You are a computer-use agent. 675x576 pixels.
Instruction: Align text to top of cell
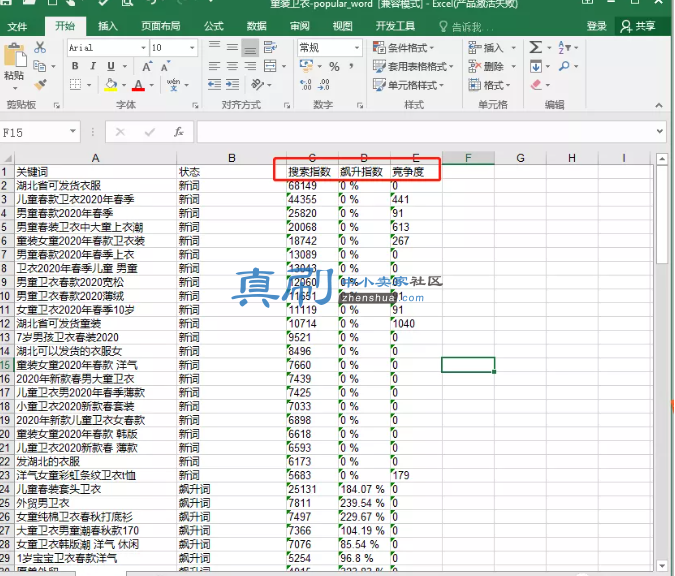point(214,46)
